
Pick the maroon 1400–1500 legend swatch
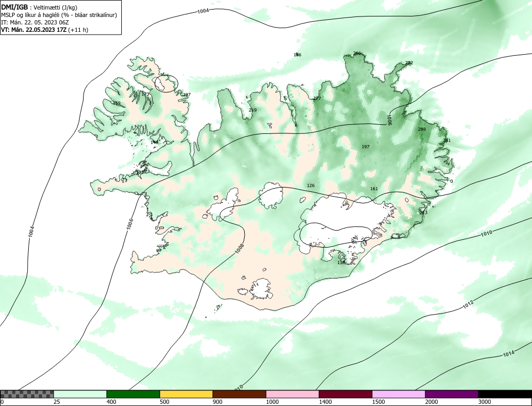pos(346,394)
